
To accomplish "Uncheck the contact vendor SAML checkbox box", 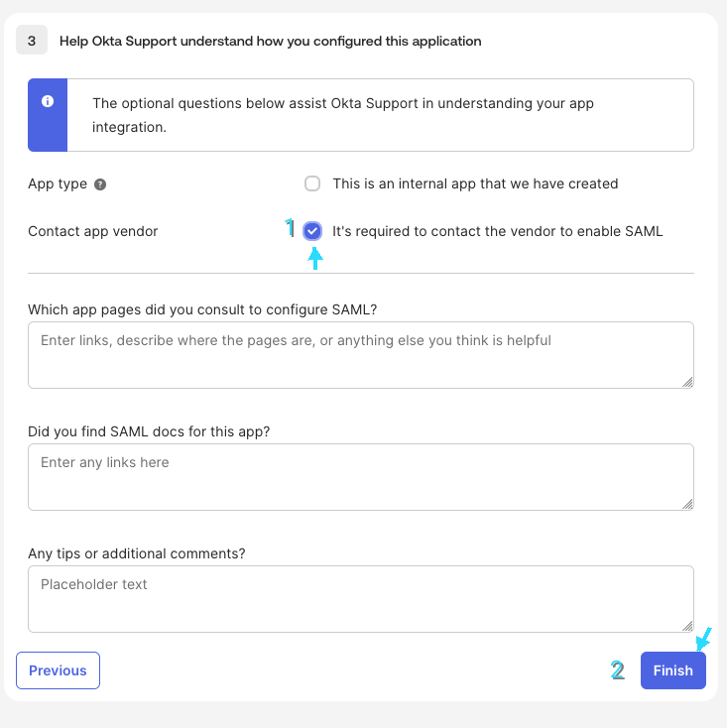I will [x=312, y=231].
